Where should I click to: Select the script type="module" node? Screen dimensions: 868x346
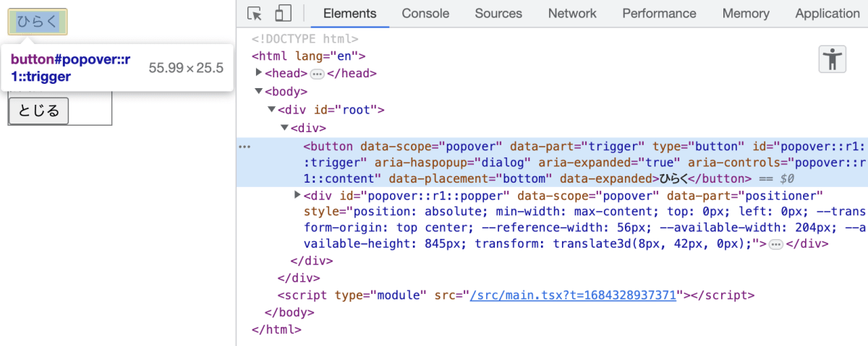click(516, 295)
